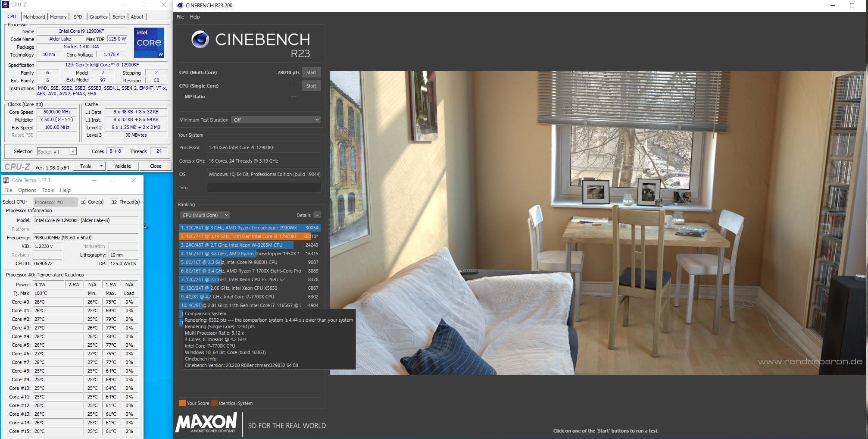The image size is (868, 439).
Task: Toggle the Details arrow in Ranking
Action: [317, 215]
